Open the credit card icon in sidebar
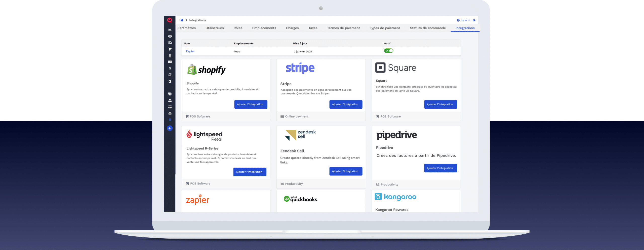The image size is (644, 250). [170, 107]
